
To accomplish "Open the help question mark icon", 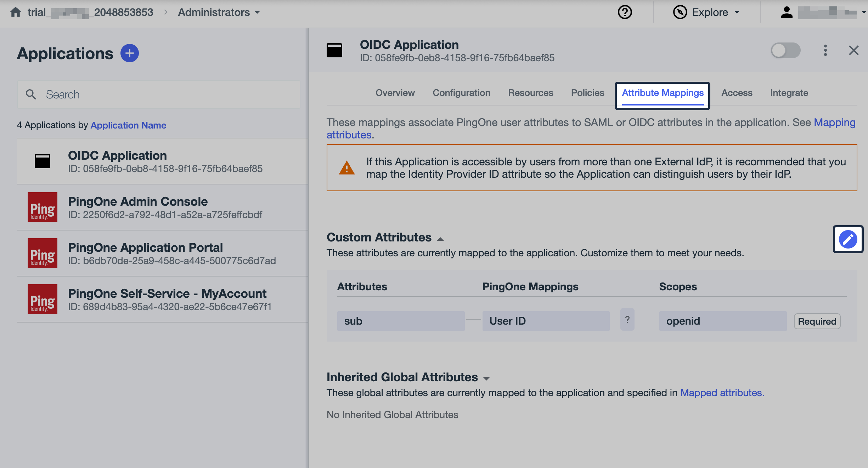I will (625, 12).
